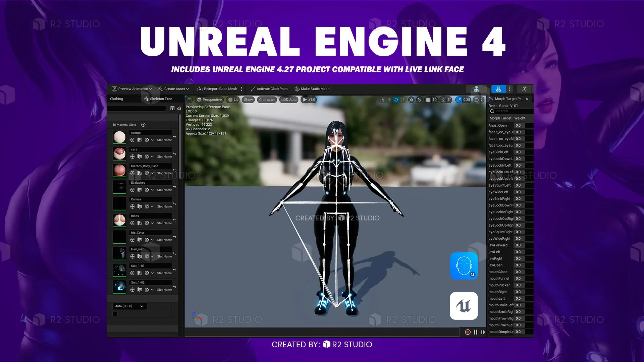Toggle rotation angle snapping

443,100
